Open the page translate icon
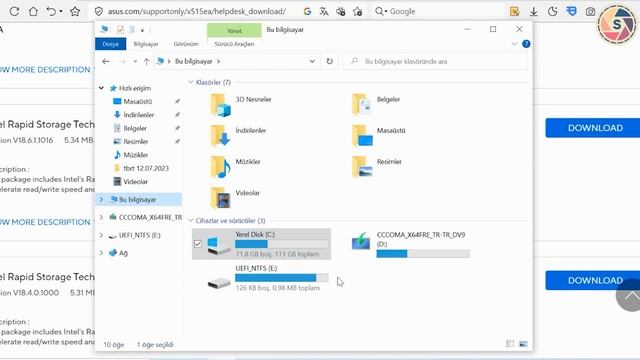The width and height of the screenshot is (640, 360). [324, 11]
